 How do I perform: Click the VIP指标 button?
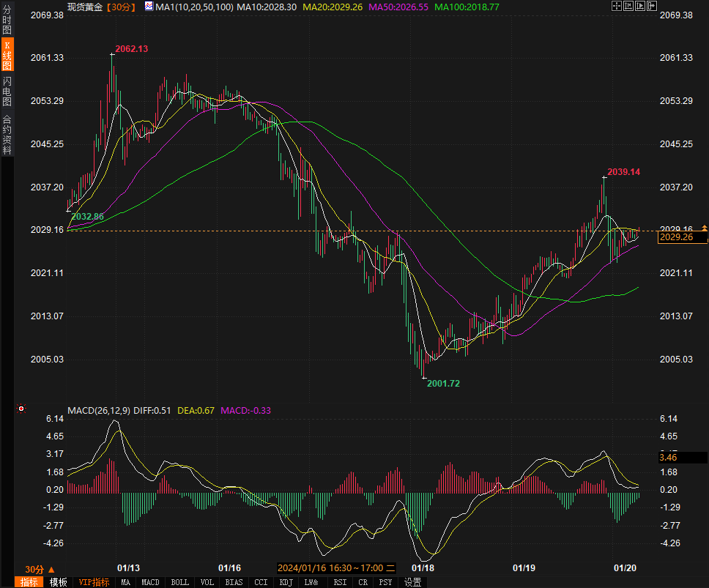[94, 582]
